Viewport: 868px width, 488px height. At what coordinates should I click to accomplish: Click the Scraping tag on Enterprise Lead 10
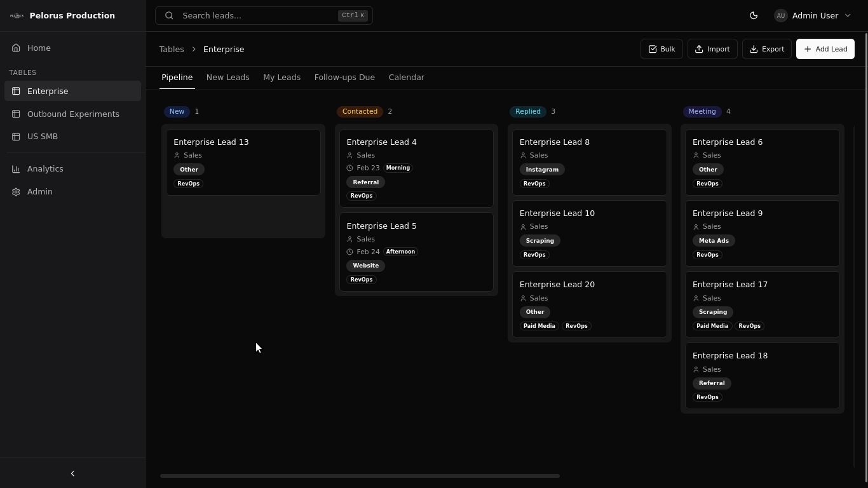click(539, 241)
